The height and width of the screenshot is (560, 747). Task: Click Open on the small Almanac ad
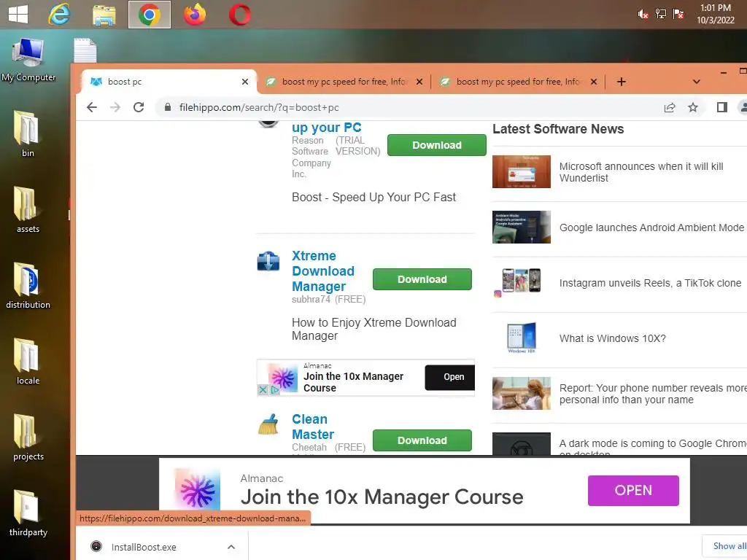coord(449,377)
